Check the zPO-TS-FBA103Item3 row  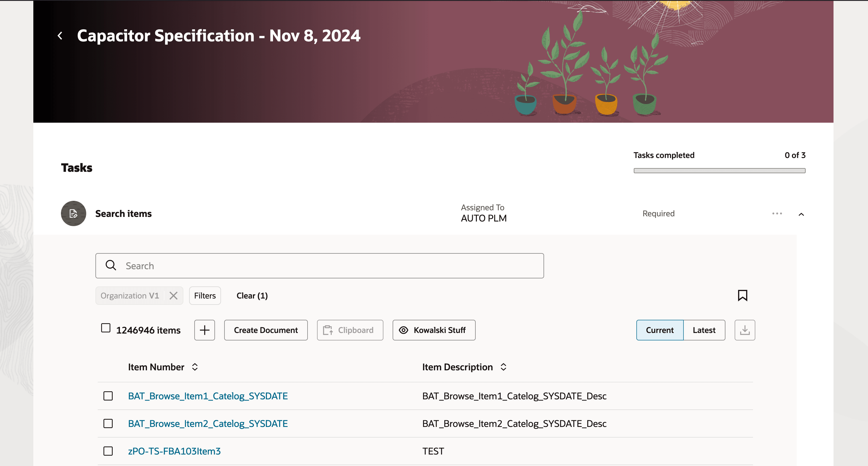(x=108, y=451)
